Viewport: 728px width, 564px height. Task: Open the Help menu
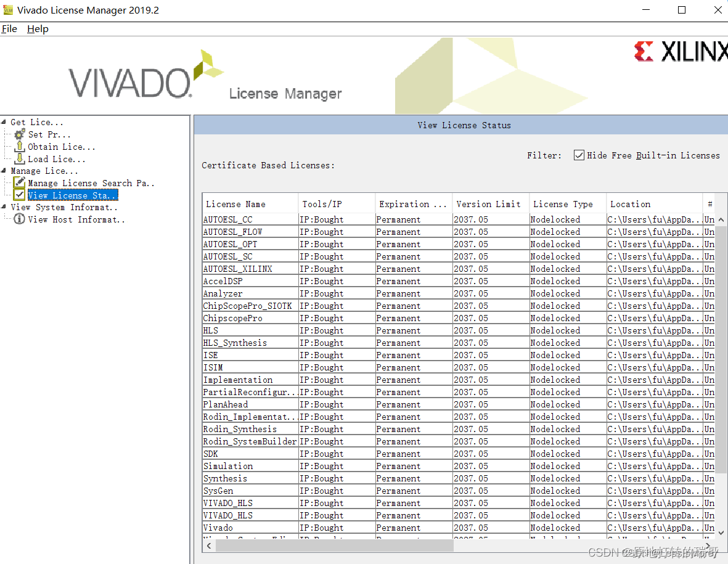click(x=38, y=29)
